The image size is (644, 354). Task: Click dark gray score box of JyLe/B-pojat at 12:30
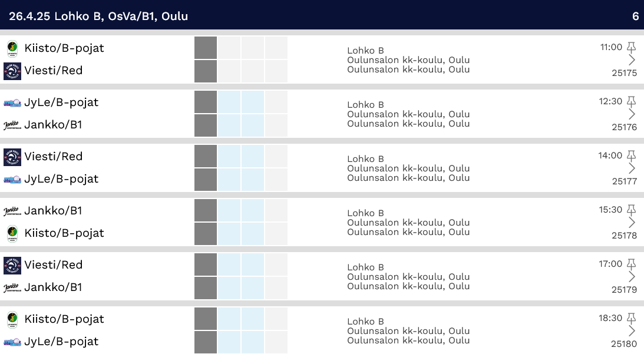206,102
